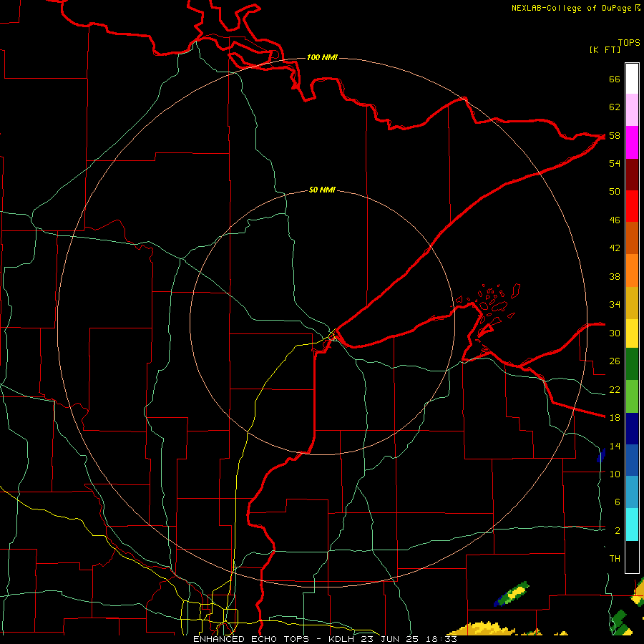644x644 pixels.
Task: Click the "TH" legend label
Action: pyautogui.click(x=615, y=559)
